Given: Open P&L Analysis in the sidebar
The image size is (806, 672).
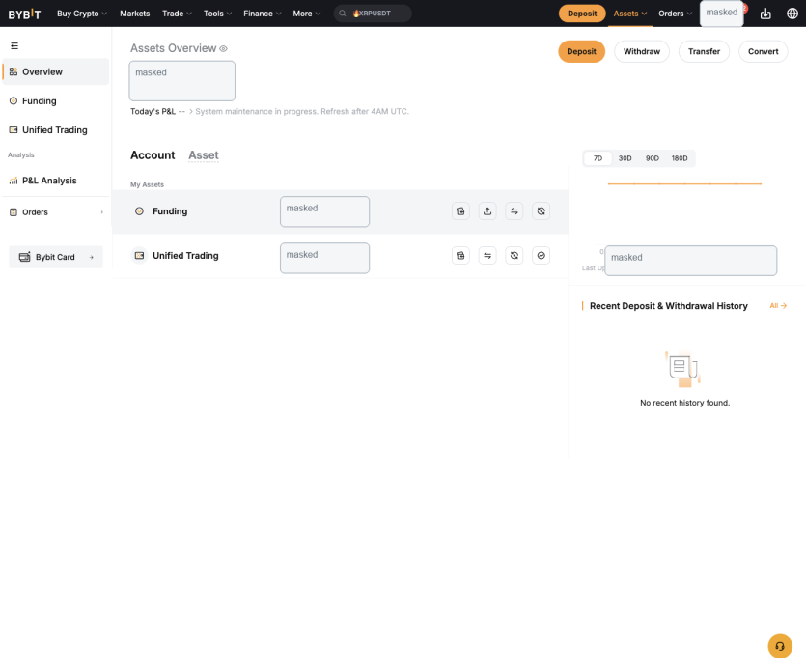Looking at the screenshot, I should [56, 181].
